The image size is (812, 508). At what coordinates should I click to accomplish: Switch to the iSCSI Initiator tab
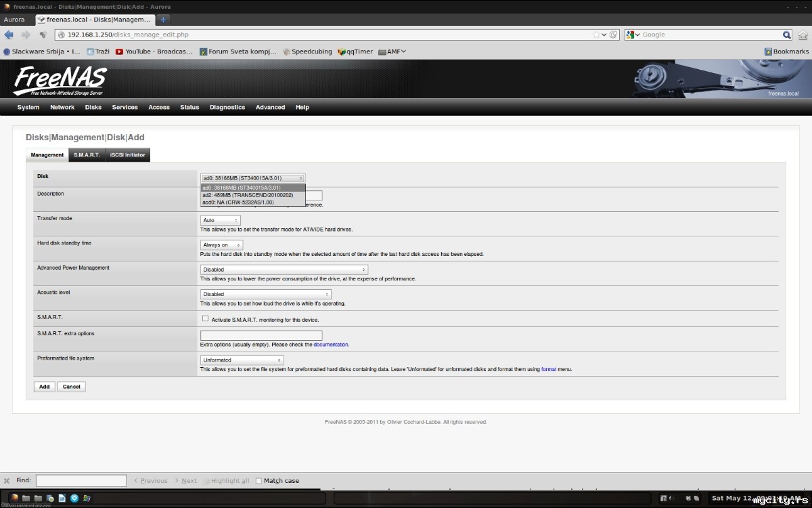click(128, 155)
